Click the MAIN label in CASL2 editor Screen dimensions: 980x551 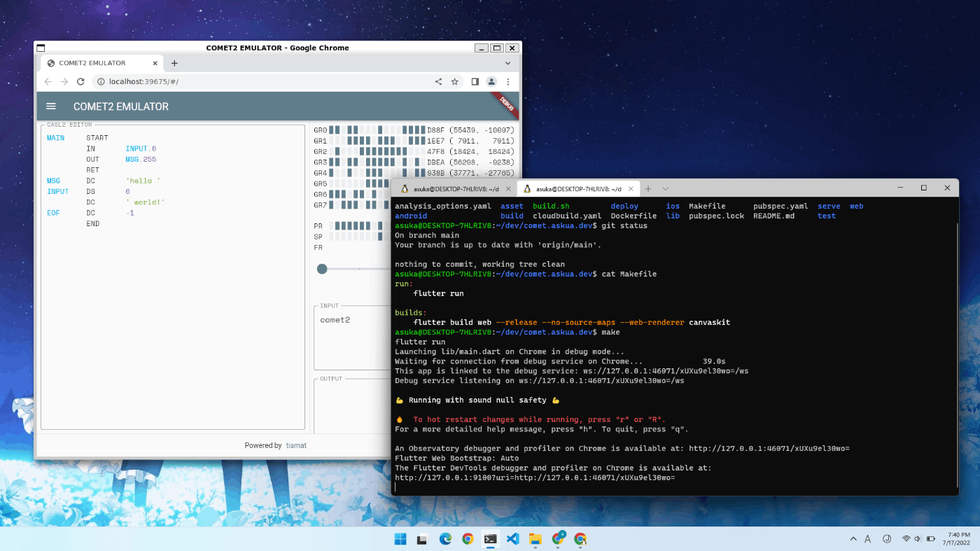click(x=55, y=138)
